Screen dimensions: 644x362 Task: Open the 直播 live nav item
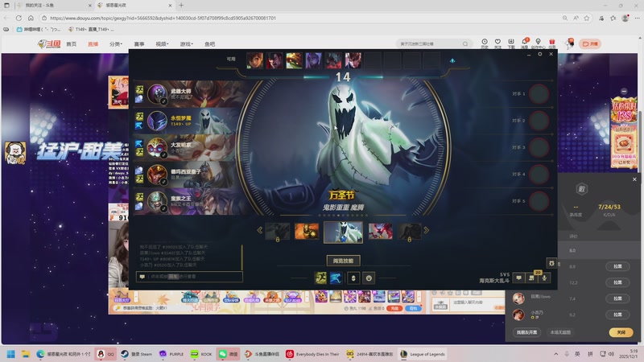[x=93, y=44]
